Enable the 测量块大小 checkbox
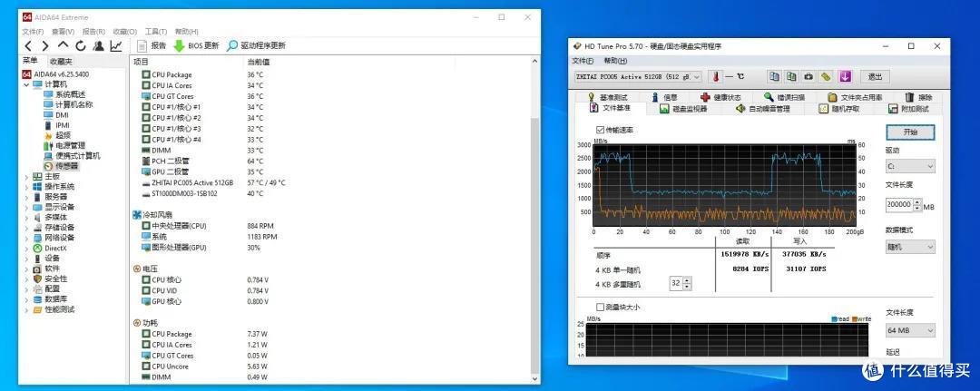 coord(601,307)
